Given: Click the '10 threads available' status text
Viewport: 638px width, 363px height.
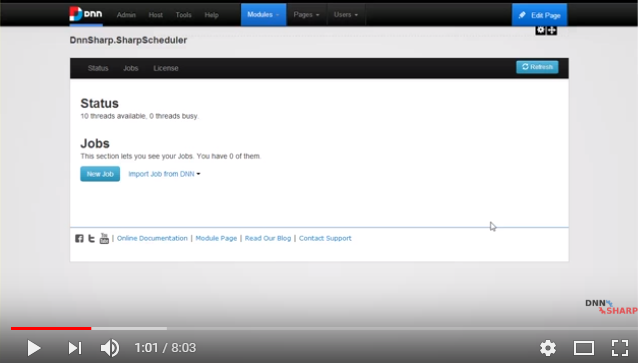Looking at the screenshot, I should tap(140, 116).
